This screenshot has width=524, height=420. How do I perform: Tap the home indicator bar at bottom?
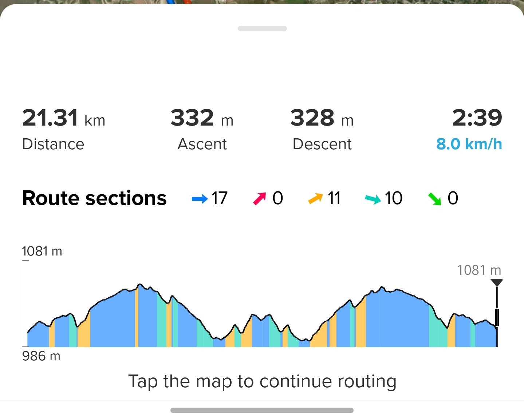[x=262, y=411]
